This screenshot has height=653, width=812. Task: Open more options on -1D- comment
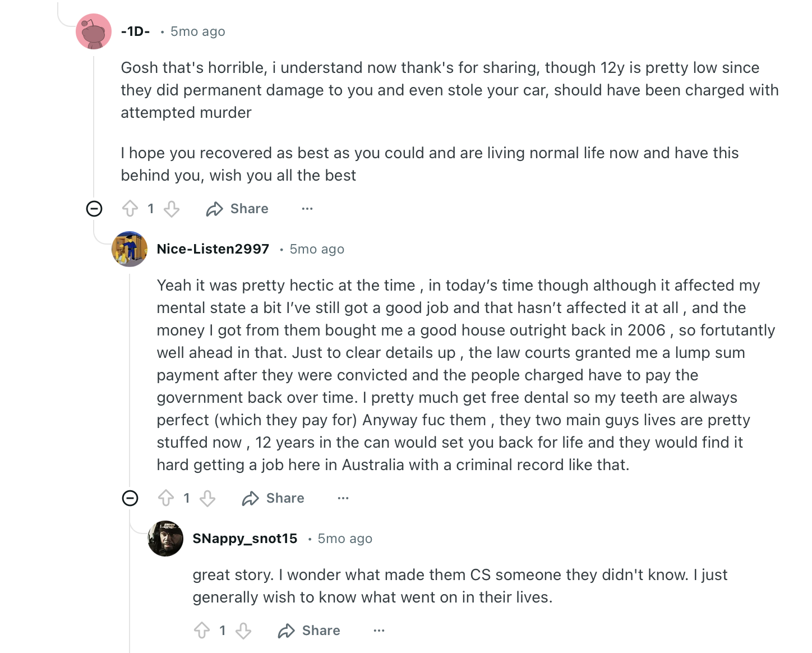[307, 209]
